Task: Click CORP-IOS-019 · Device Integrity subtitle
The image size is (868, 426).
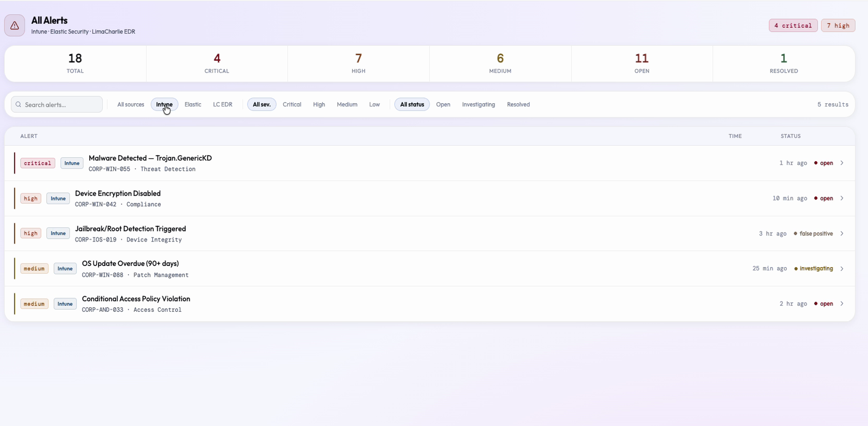Action: [x=128, y=240]
